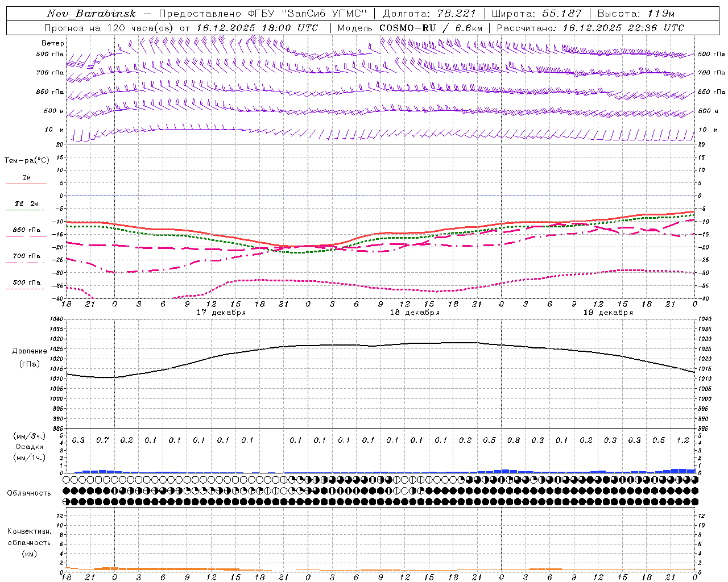Click the '10 м' wind level label on left
The height and width of the screenshot is (582, 728).
[x=55, y=130]
